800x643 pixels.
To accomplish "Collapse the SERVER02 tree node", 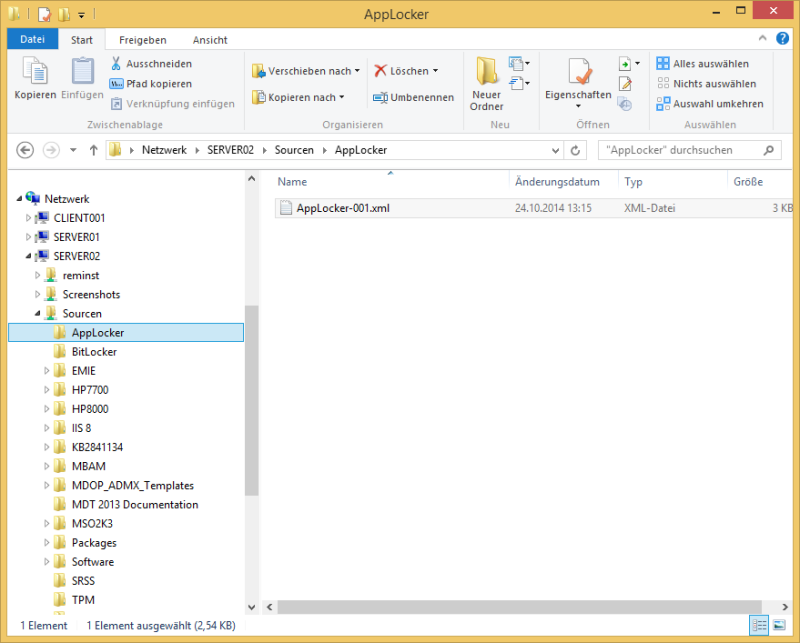I will coord(29,256).
